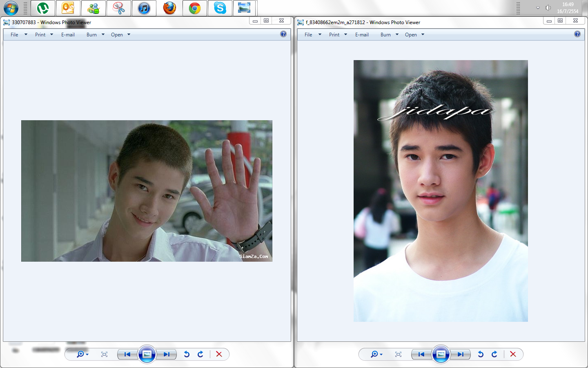Click E-mail in the f_83408662em2m_a271812 window
This screenshot has height=368, width=588.
pos(362,35)
